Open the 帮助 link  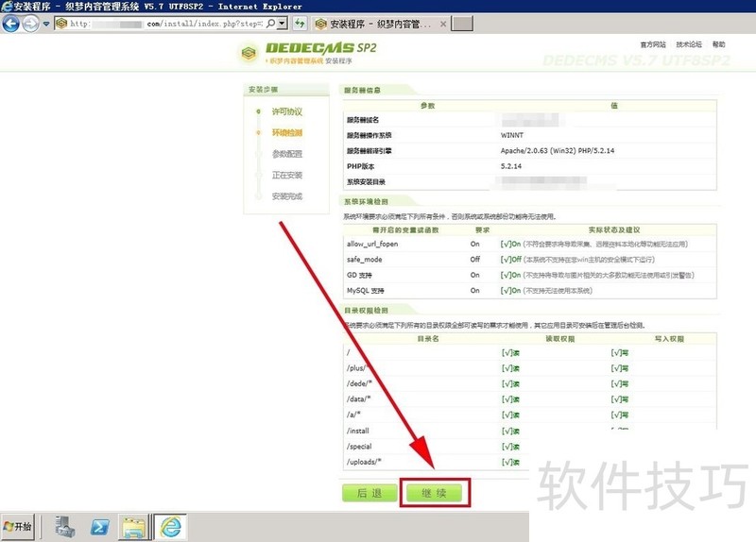718,44
